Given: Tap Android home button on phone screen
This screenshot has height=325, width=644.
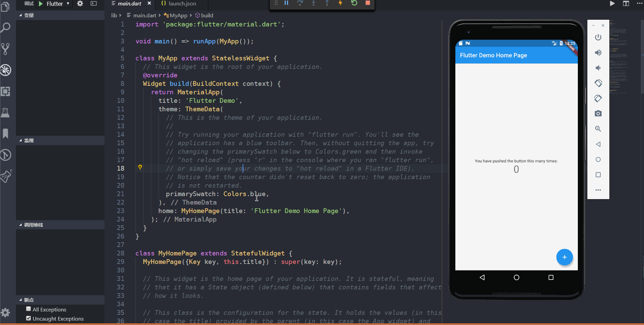Looking at the screenshot, I should tap(516, 278).
